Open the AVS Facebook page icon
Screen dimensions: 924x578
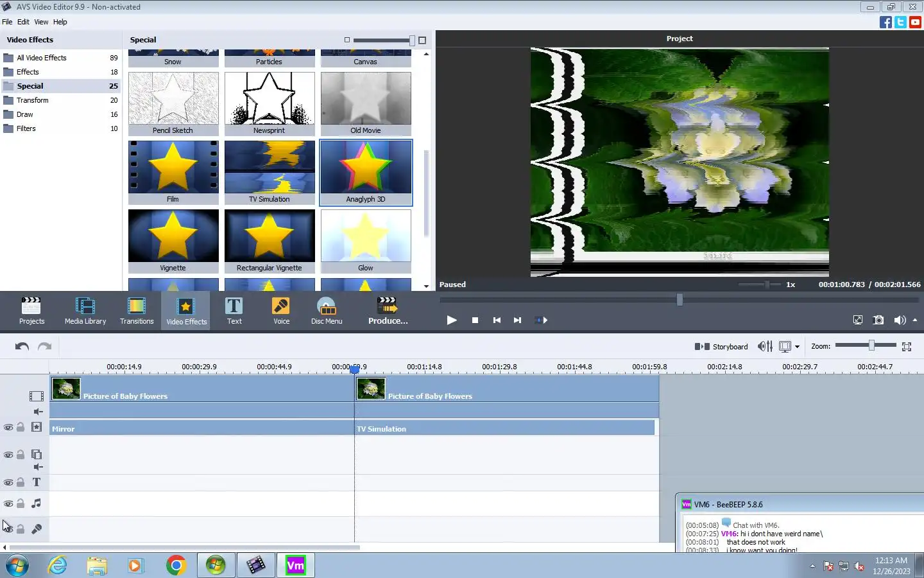coord(886,22)
